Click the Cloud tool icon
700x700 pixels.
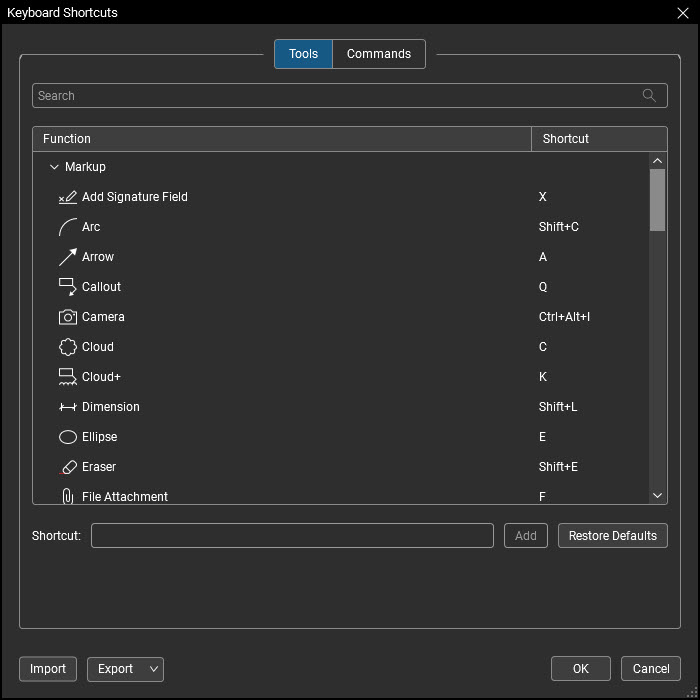tap(67, 347)
